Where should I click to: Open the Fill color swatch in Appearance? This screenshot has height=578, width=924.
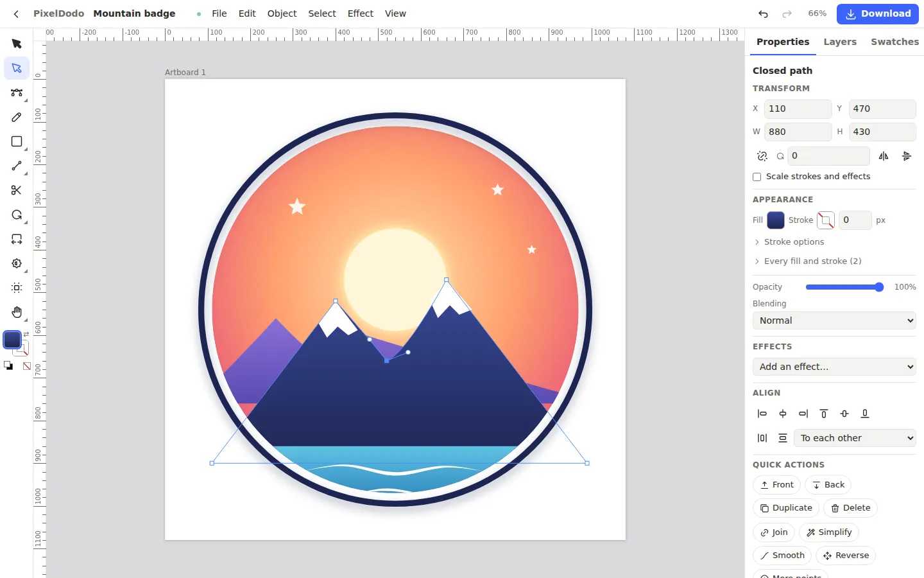[x=776, y=220]
